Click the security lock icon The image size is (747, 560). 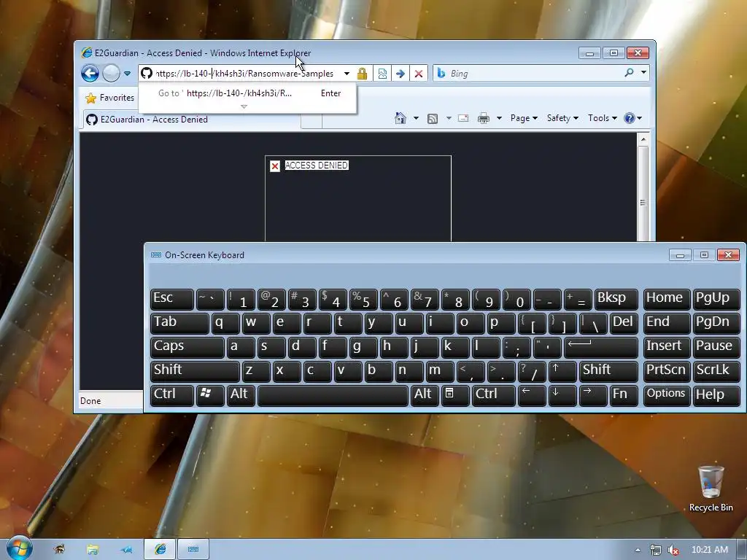point(362,74)
